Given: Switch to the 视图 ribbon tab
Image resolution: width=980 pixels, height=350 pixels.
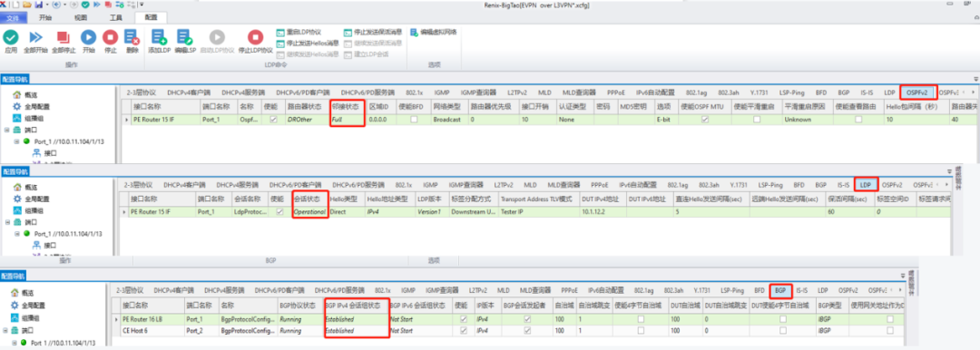Looking at the screenshot, I should [x=81, y=17].
